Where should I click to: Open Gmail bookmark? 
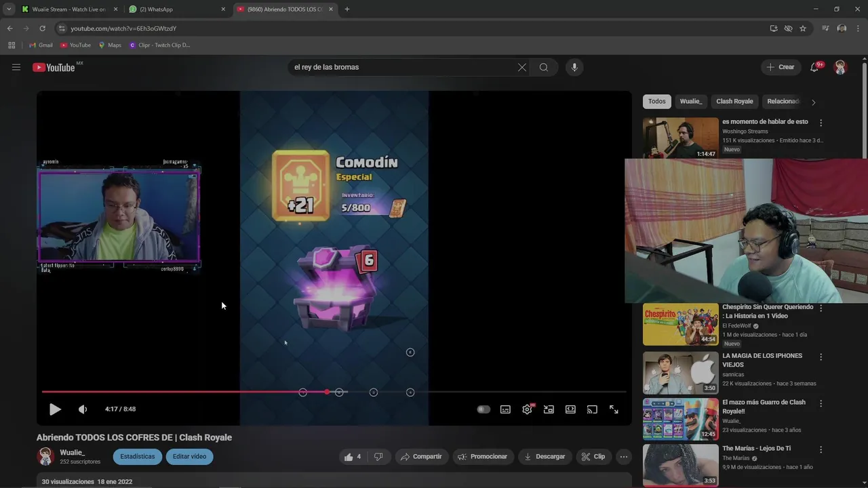[x=41, y=45]
